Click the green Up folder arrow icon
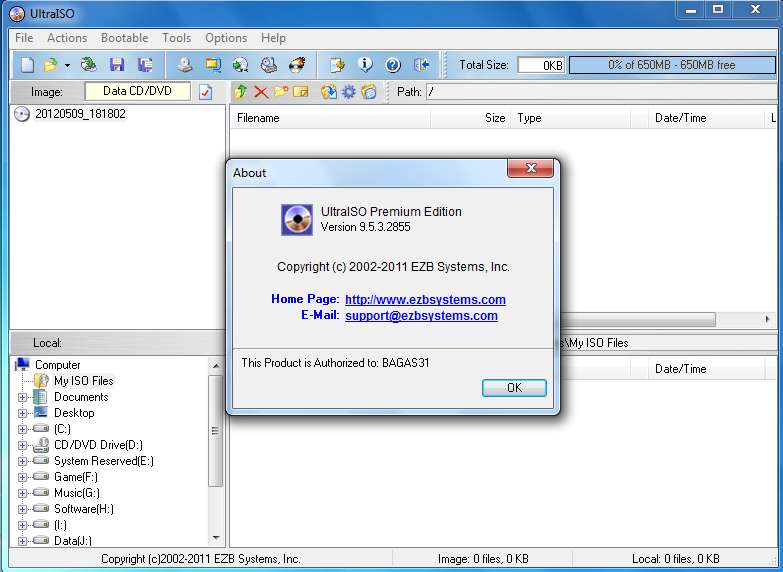 click(240, 92)
